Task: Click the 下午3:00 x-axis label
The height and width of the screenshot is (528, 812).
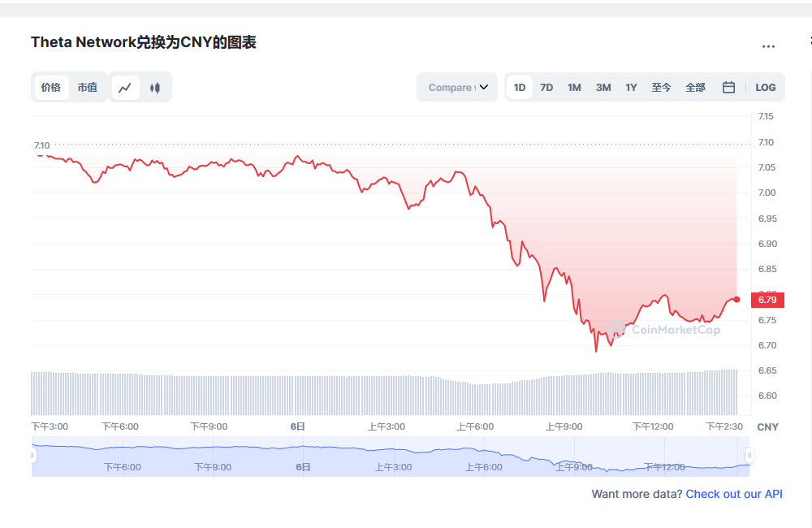Action: [x=50, y=426]
